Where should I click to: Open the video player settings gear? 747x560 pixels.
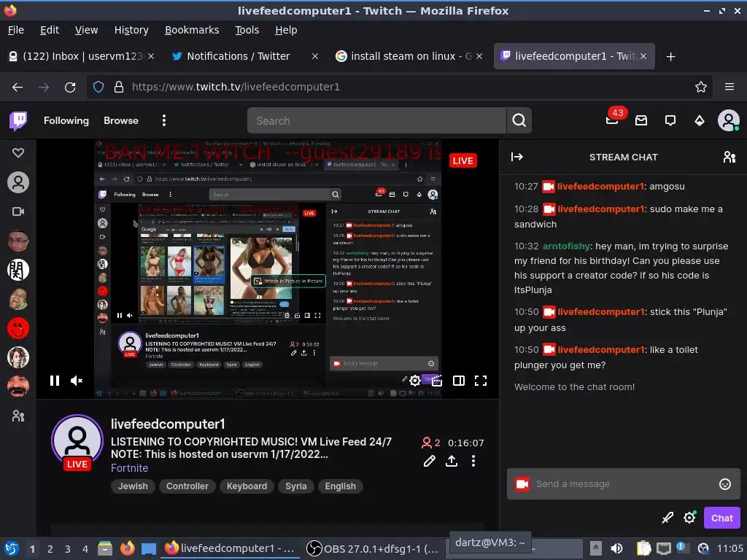tap(415, 381)
